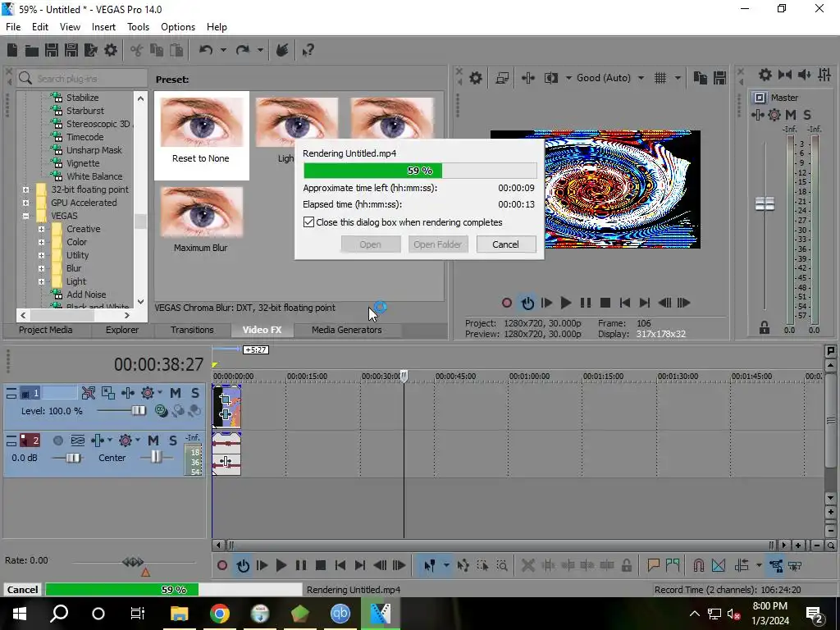Toggle Mute on Master bus
This screenshot has height=630, width=840.
point(790,115)
